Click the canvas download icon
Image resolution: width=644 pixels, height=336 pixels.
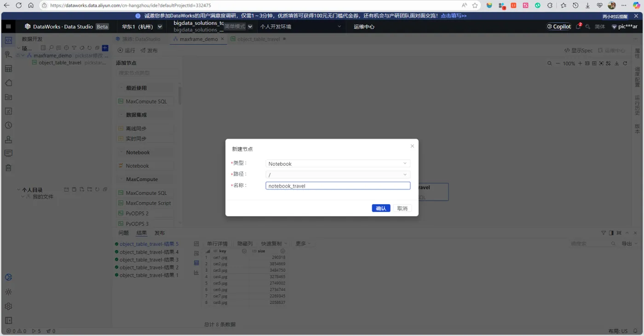[x=617, y=63]
